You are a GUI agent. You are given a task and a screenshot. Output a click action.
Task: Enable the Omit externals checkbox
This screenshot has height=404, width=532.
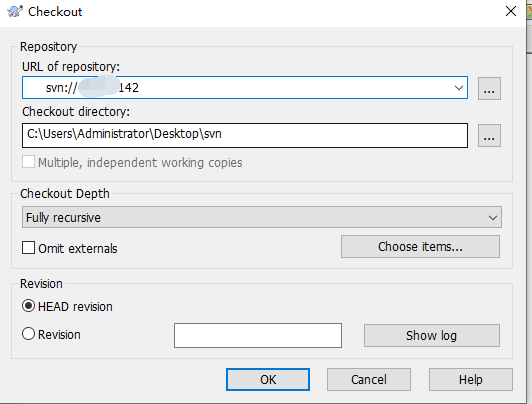tap(28, 248)
